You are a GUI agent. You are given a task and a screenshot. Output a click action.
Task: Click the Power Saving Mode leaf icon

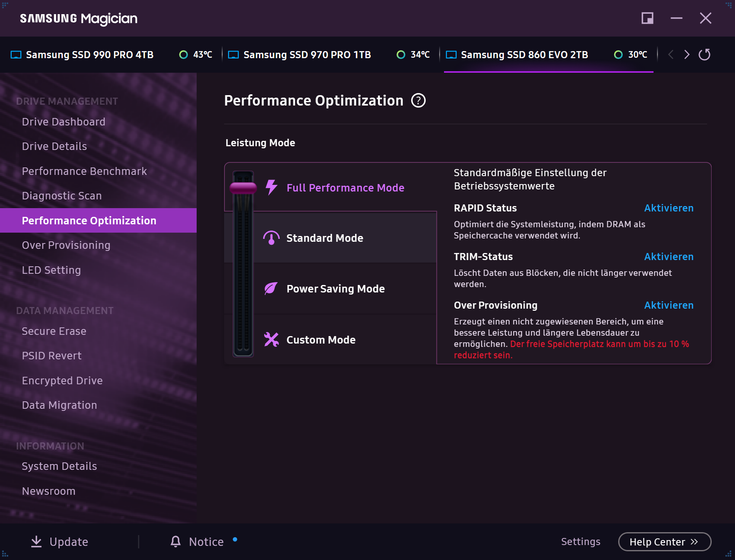point(271,288)
